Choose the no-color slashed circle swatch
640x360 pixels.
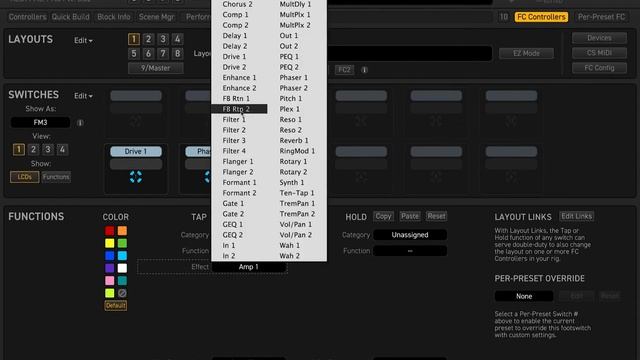[122, 293]
